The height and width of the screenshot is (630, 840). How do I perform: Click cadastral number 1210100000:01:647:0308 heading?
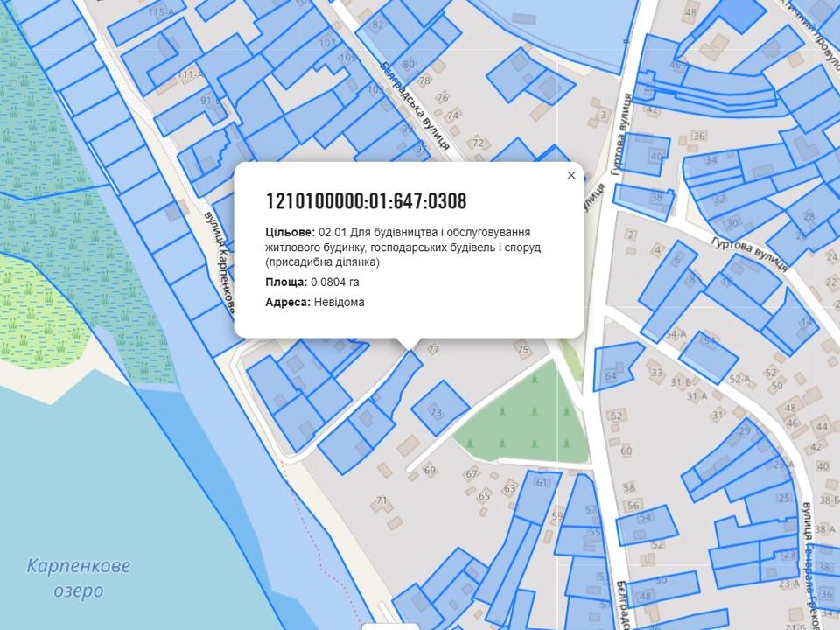366,201
